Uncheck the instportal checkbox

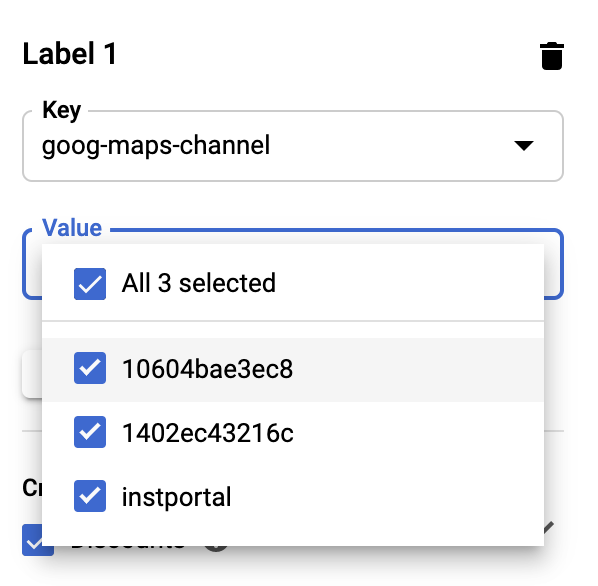pos(90,496)
